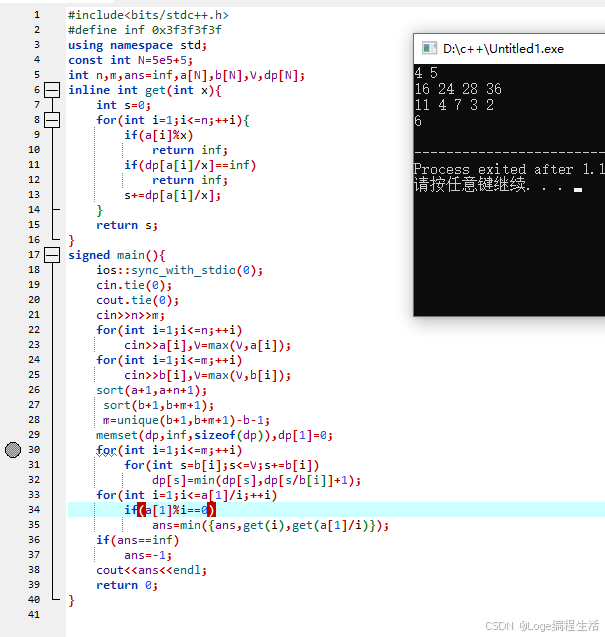Click console line 16 24 28 36

[458, 89]
